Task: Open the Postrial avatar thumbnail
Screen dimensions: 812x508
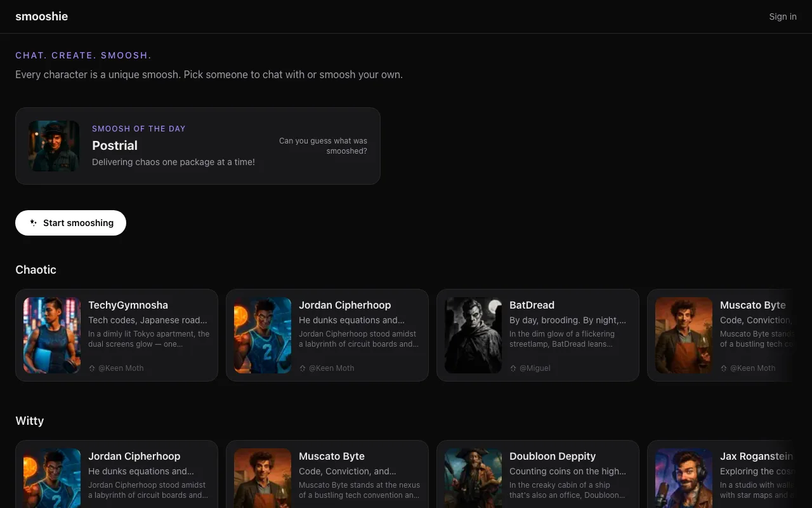Action: (54, 146)
